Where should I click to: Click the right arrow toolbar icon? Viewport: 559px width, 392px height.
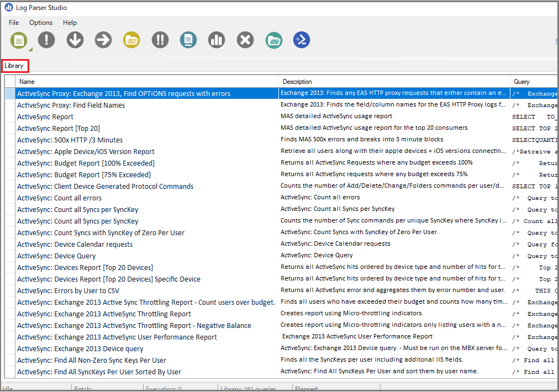point(103,40)
